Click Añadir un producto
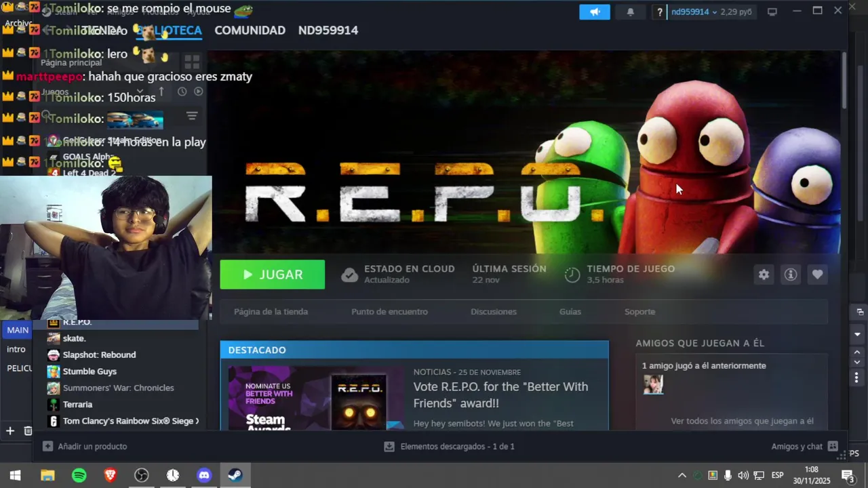 pyautogui.click(x=85, y=447)
